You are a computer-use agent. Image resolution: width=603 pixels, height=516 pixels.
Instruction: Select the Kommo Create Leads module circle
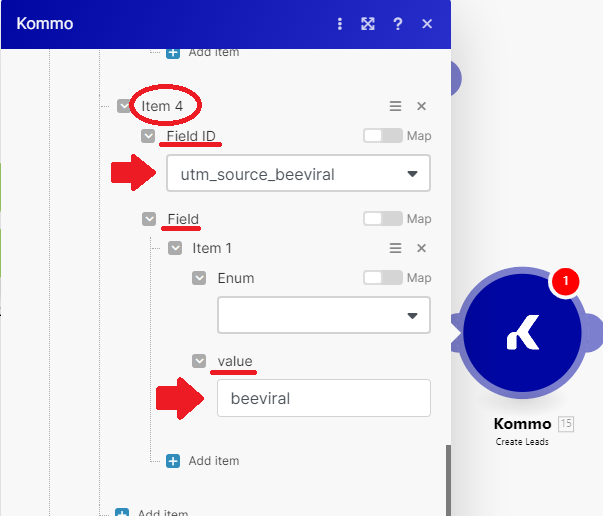tap(522, 333)
